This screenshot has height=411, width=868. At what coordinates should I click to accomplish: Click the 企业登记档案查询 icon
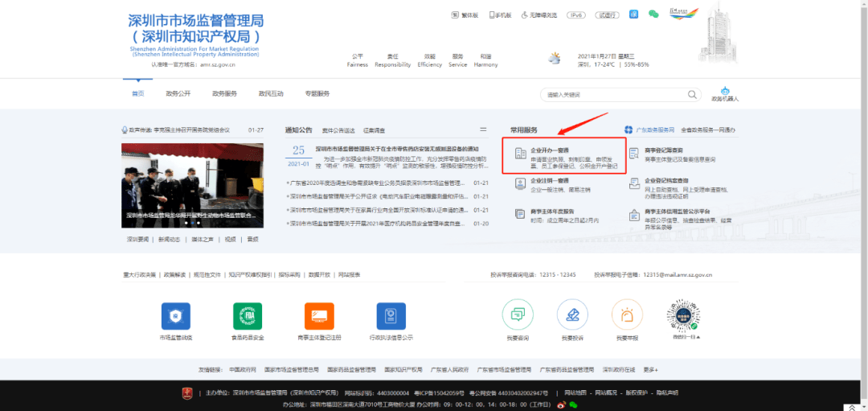(x=634, y=183)
